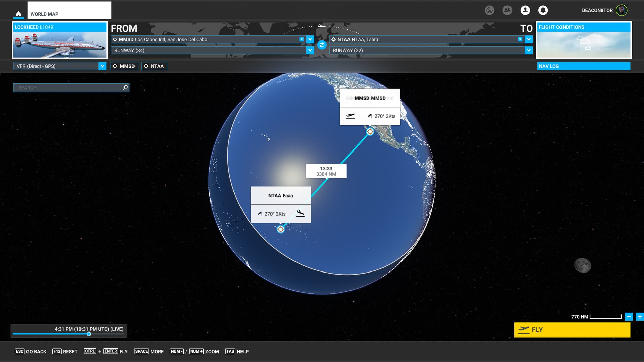
Task: Swap departure and arrival airports
Action: pyautogui.click(x=322, y=45)
